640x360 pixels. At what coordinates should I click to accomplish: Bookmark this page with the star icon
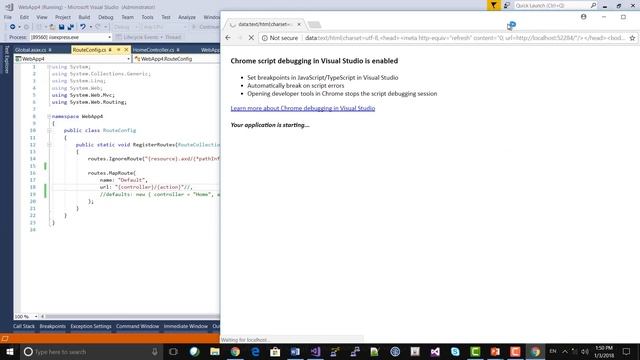coord(632,38)
